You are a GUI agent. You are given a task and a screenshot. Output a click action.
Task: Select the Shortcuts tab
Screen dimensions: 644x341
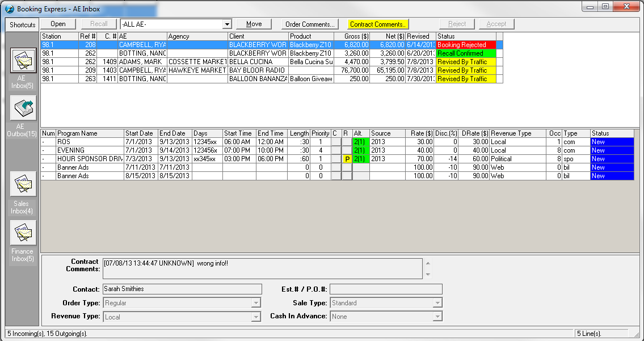(x=23, y=25)
